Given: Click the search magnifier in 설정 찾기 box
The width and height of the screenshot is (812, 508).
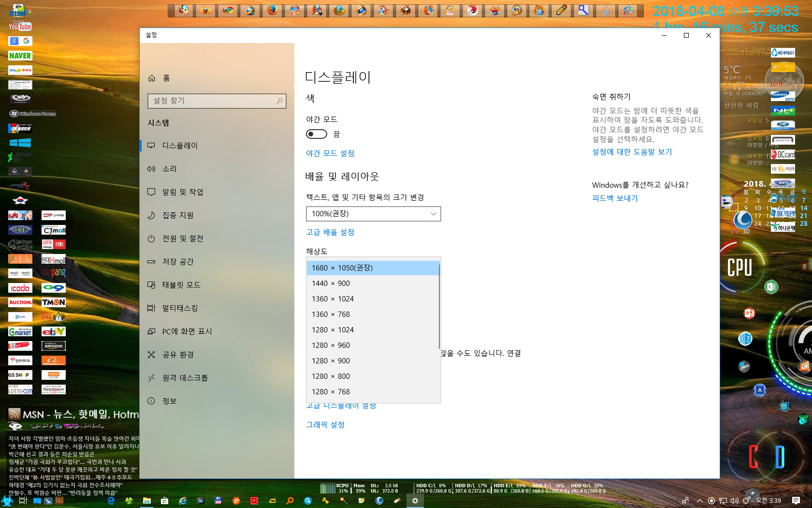Looking at the screenshot, I should click(x=279, y=101).
